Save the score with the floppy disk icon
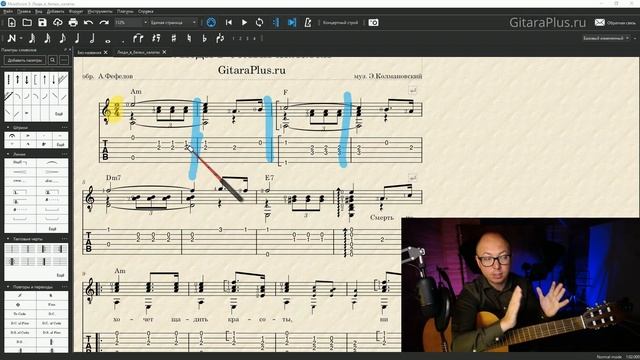 42,22
